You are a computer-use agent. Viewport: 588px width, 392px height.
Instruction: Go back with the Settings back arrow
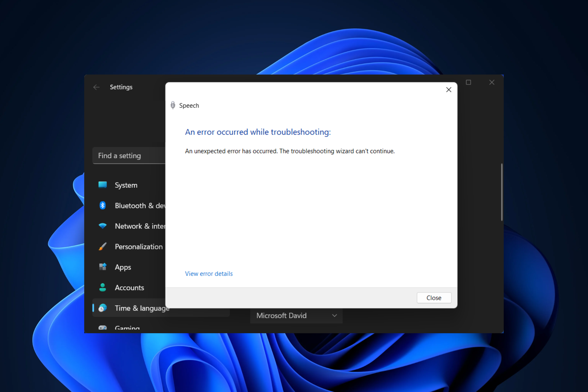[x=96, y=87]
